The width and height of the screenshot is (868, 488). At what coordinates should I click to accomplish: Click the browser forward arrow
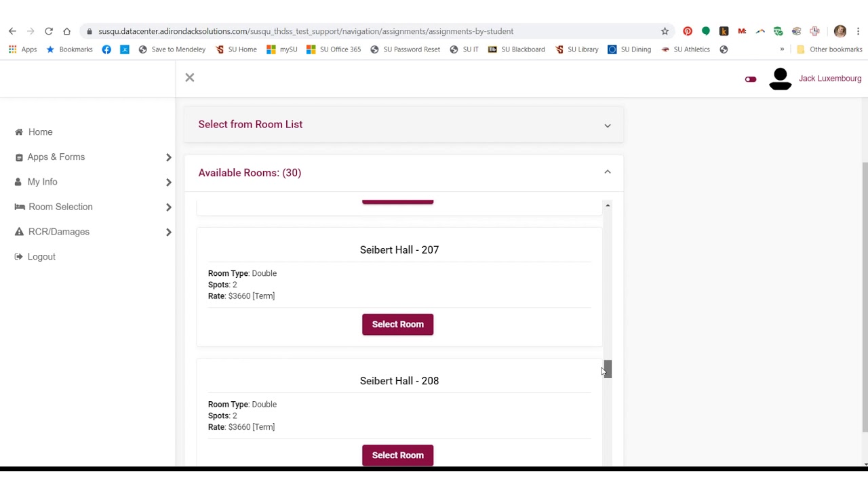click(x=31, y=31)
